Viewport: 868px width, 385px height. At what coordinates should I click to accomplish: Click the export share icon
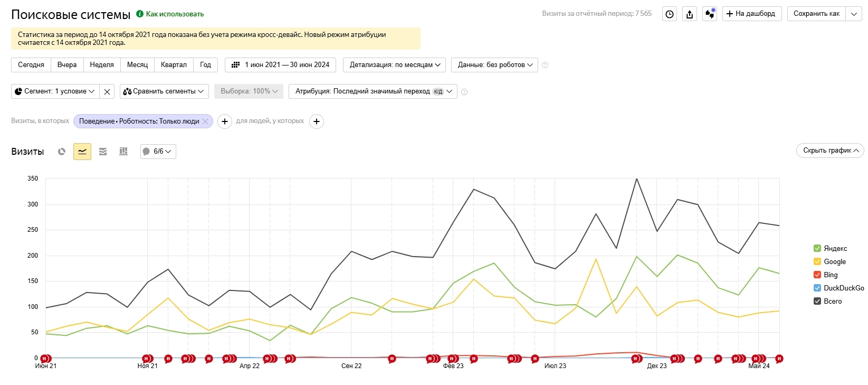tap(690, 14)
